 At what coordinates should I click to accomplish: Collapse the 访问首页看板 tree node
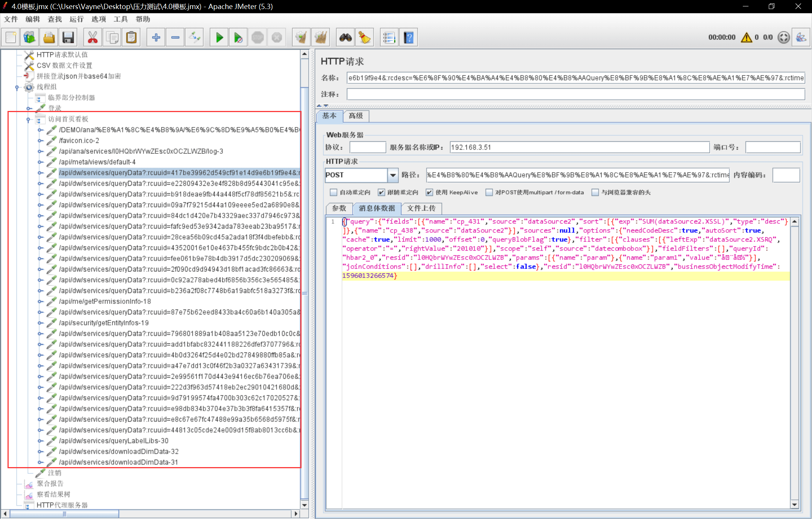click(28, 119)
